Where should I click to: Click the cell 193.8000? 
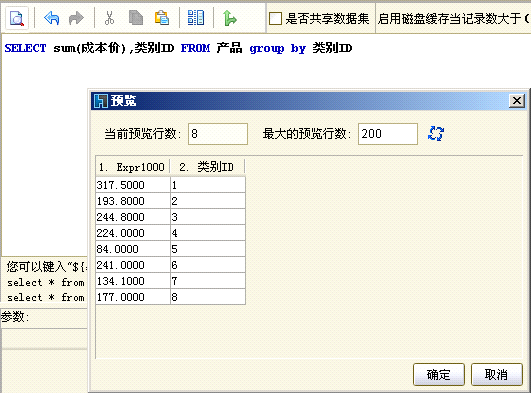click(x=133, y=201)
